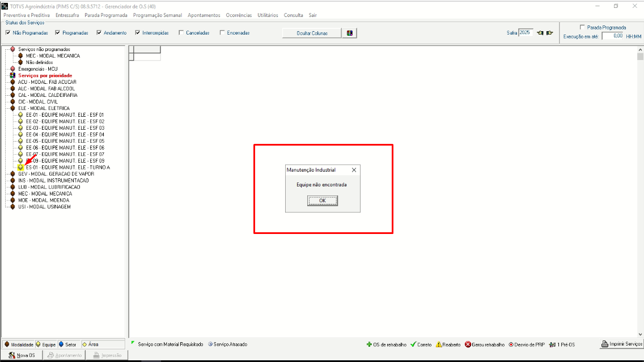Screen dimensions: 644x362
Task: Open the Consulta menu
Action: [293, 15]
